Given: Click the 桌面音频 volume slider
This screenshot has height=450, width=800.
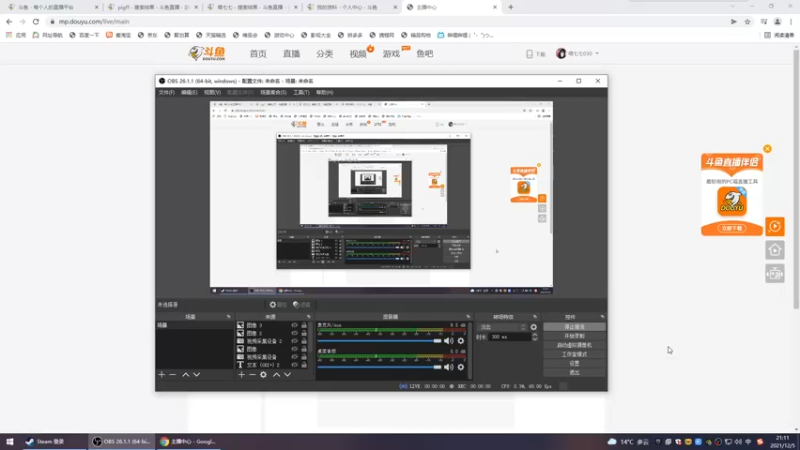Looking at the screenshot, I should click(379, 367).
